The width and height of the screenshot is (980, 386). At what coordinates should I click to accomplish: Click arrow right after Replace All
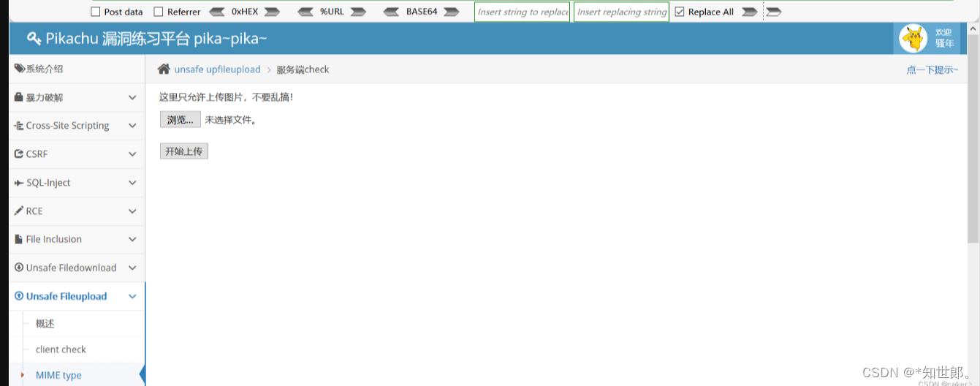point(749,12)
